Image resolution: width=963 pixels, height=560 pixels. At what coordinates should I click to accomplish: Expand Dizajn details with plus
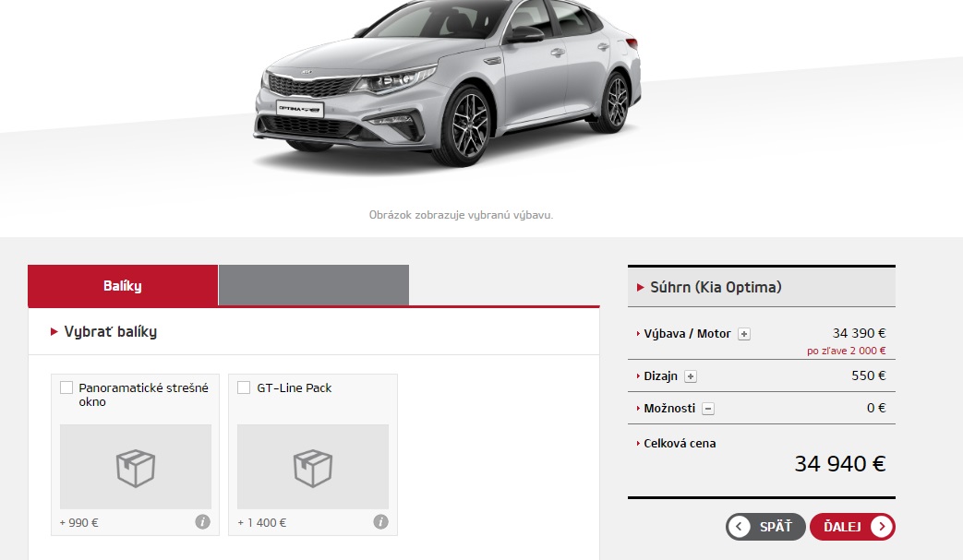coord(691,376)
